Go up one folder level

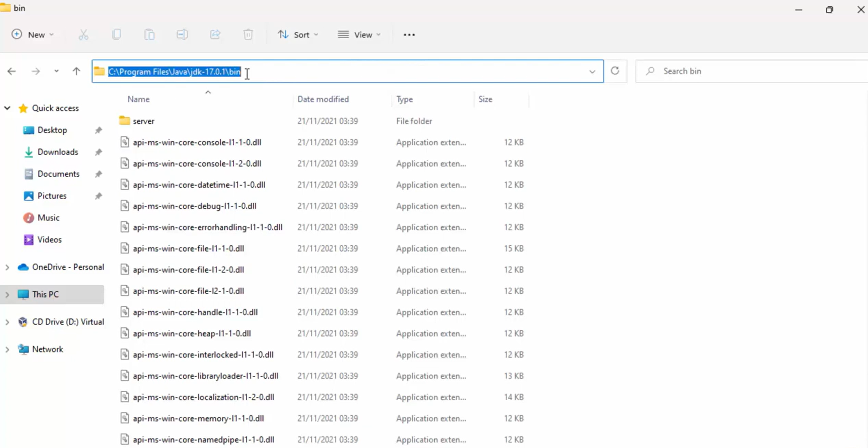pyautogui.click(x=76, y=71)
